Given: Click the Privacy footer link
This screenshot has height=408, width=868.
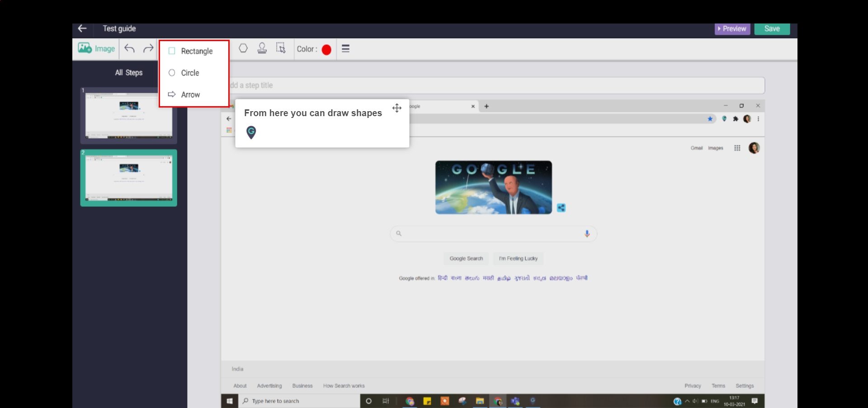Looking at the screenshot, I should click(693, 386).
